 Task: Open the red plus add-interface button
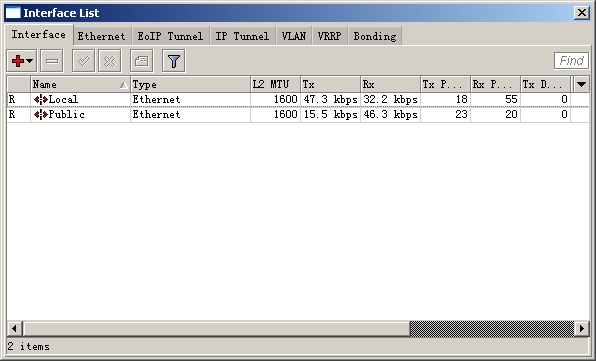point(22,61)
